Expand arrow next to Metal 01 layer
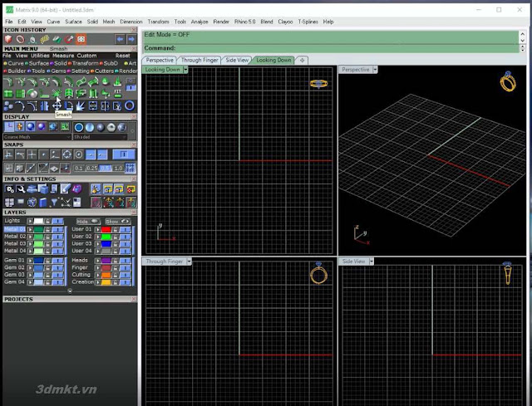Viewport: 532px width, 406px height. (x=30, y=229)
